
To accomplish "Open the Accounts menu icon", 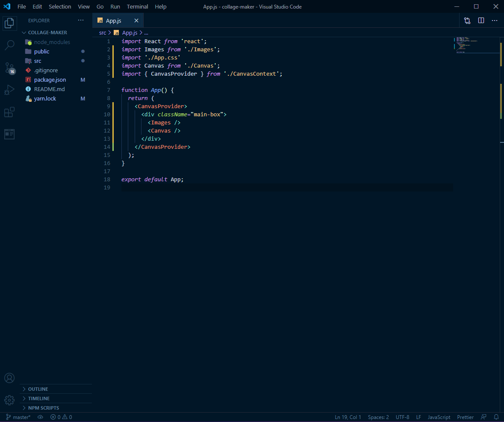I will pos(9,378).
